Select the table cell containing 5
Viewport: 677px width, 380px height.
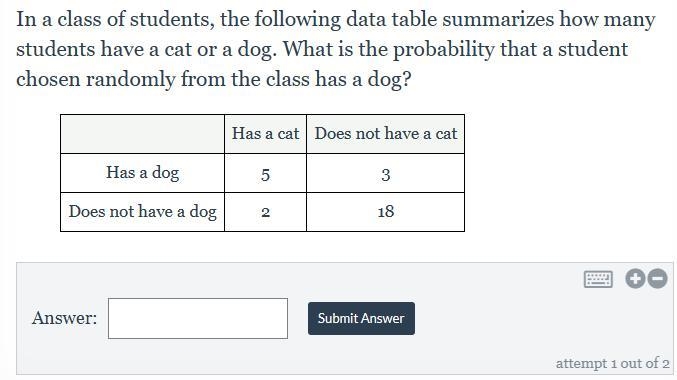click(266, 173)
